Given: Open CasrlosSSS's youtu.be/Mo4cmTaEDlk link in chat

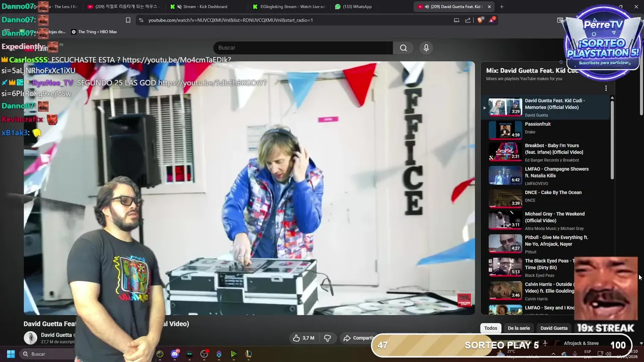Looking at the screenshot, I should pos(177,60).
